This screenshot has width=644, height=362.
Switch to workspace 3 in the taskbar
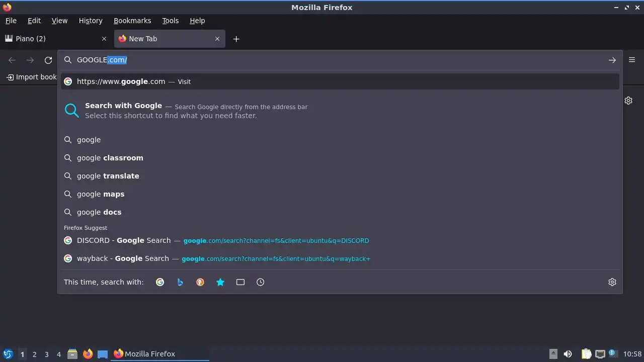click(46, 354)
